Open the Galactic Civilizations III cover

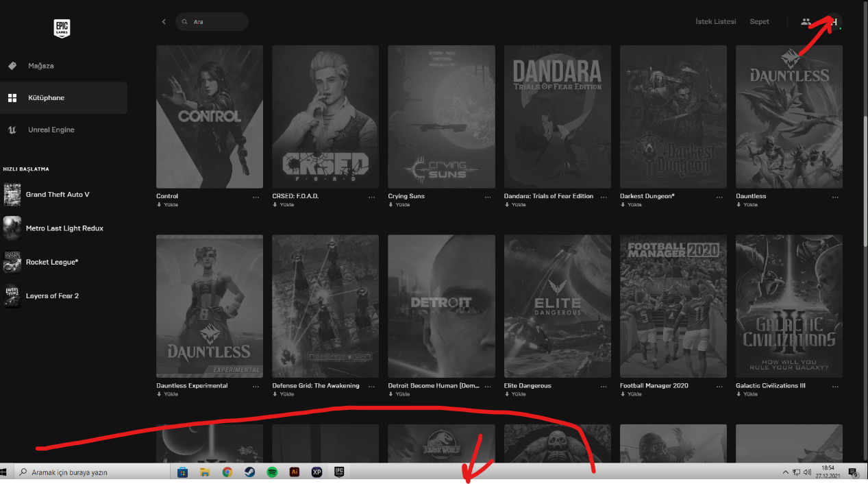(x=789, y=306)
